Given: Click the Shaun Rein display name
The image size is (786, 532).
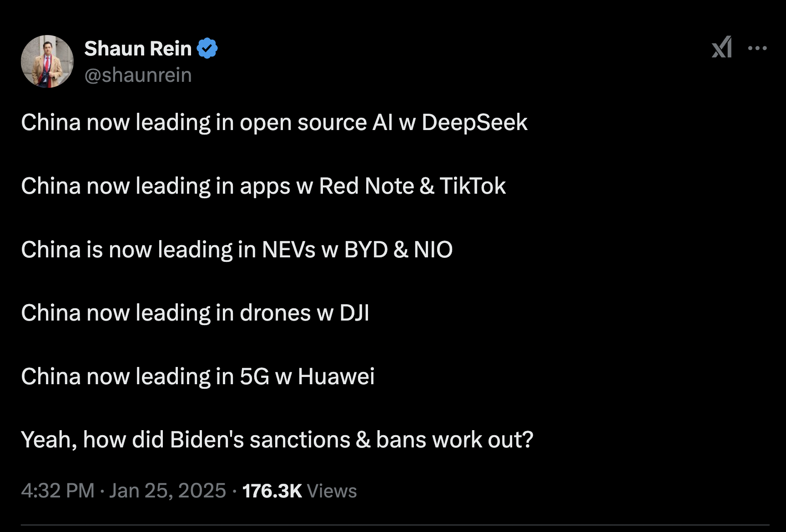Looking at the screenshot, I should [138, 48].
